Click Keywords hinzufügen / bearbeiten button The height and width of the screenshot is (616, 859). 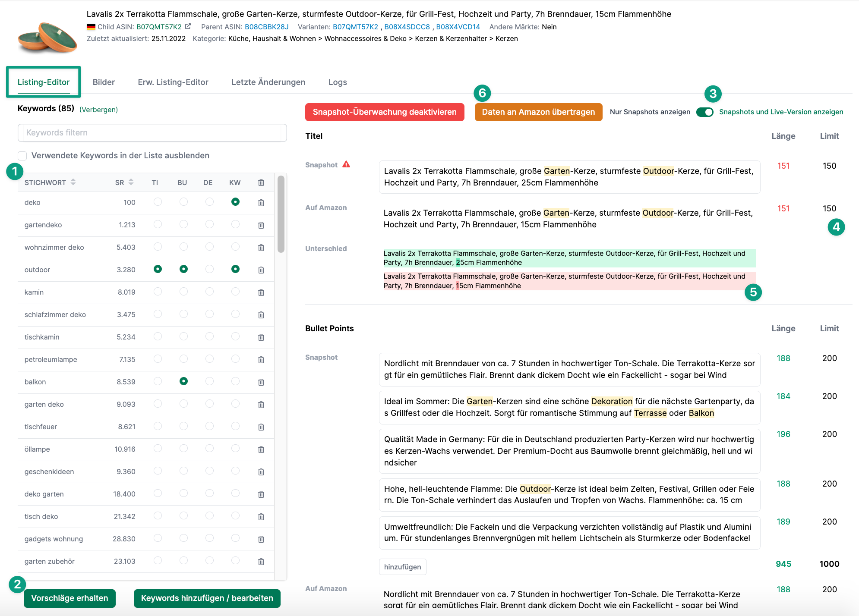[207, 598]
